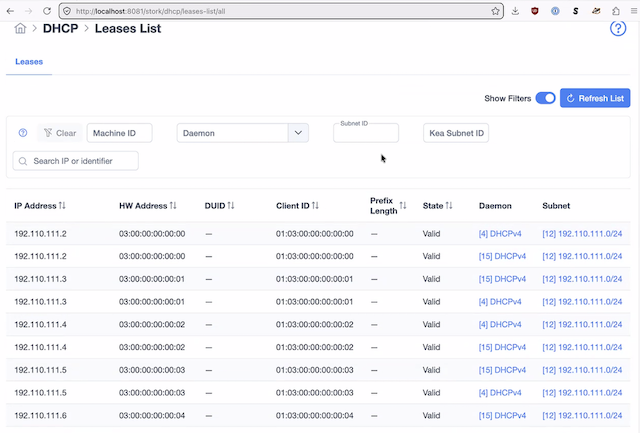Viewport: 640px width, 433px height.
Task: Click the browser address bar URL
Action: pos(150,11)
